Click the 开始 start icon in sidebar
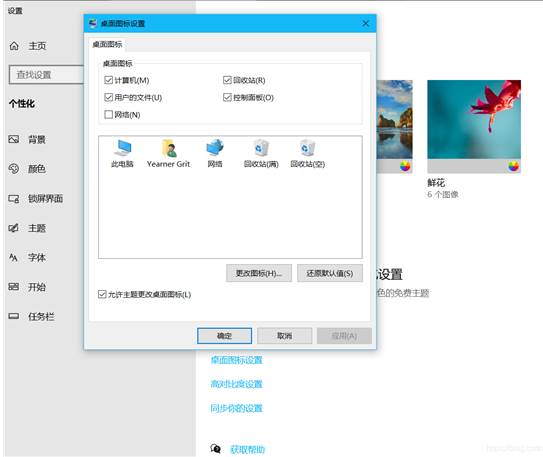The height and width of the screenshot is (457, 543). (x=14, y=287)
